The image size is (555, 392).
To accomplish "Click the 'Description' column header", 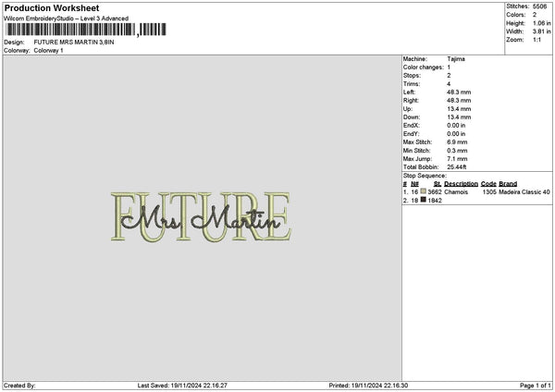I will pyautogui.click(x=461, y=184).
